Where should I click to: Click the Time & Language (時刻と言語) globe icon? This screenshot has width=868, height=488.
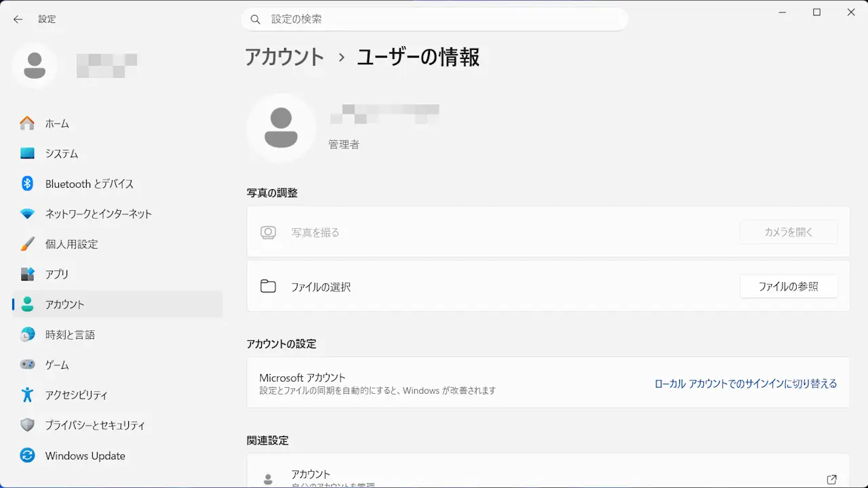pyautogui.click(x=27, y=334)
